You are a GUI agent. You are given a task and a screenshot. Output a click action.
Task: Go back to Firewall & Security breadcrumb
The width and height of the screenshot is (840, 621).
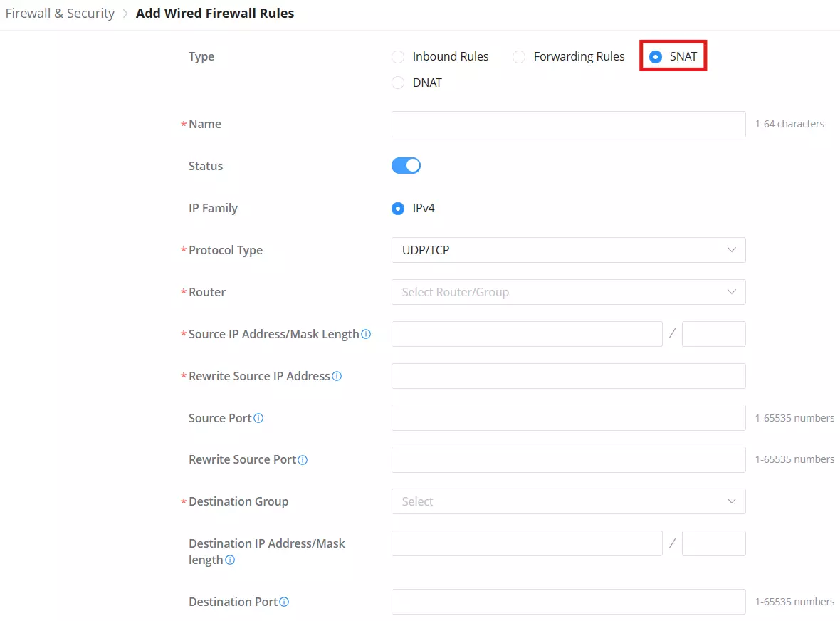[60, 14]
